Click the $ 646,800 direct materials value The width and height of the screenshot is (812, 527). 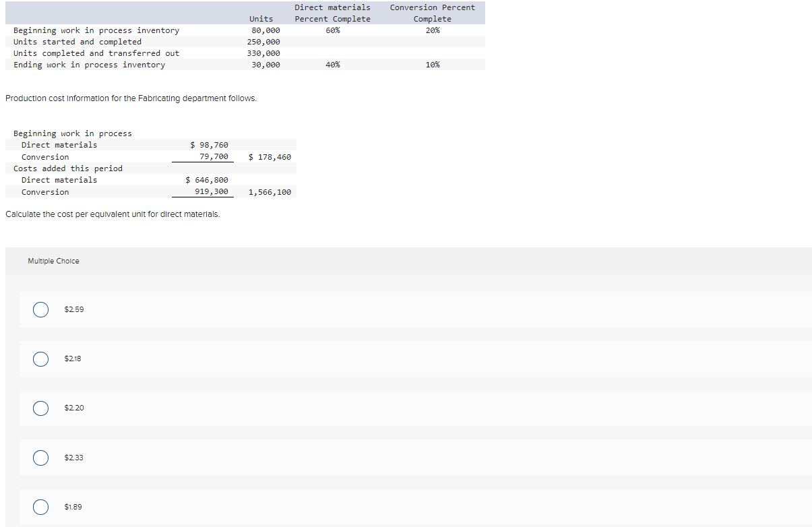207,180
